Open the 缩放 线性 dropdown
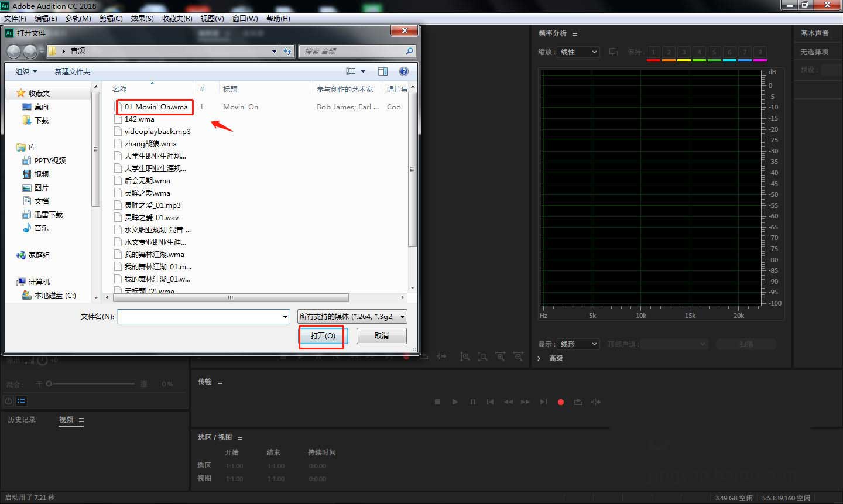This screenshot has height=504, width=843. 578,52
